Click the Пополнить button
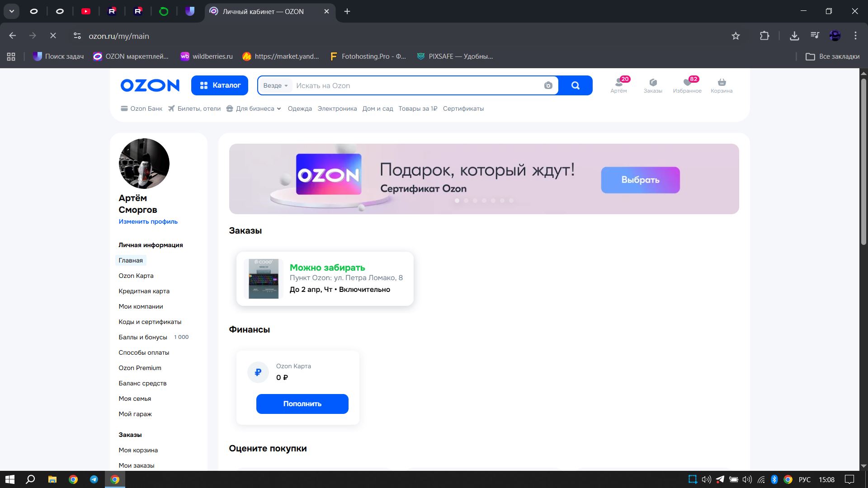The height and width of the screenshot is (488, 868). (x=302, y=404)
